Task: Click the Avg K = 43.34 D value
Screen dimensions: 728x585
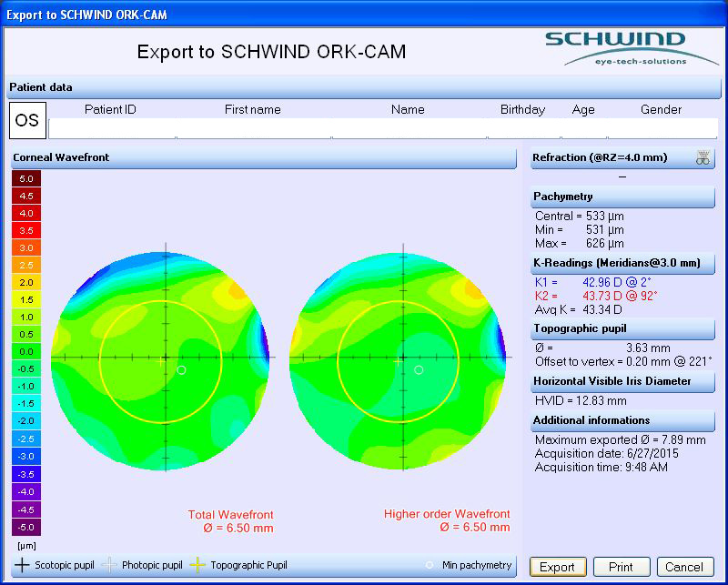Action: pos(579,309)
